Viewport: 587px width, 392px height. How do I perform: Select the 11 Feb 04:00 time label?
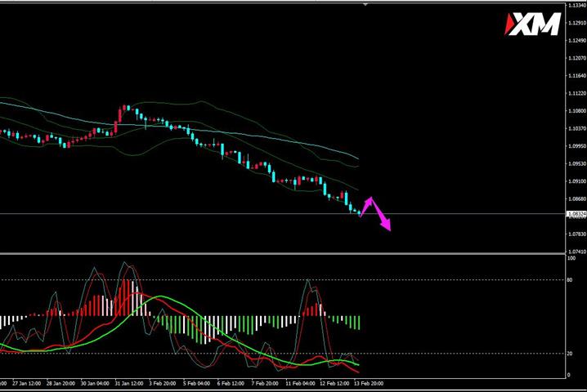coord(300,383)
